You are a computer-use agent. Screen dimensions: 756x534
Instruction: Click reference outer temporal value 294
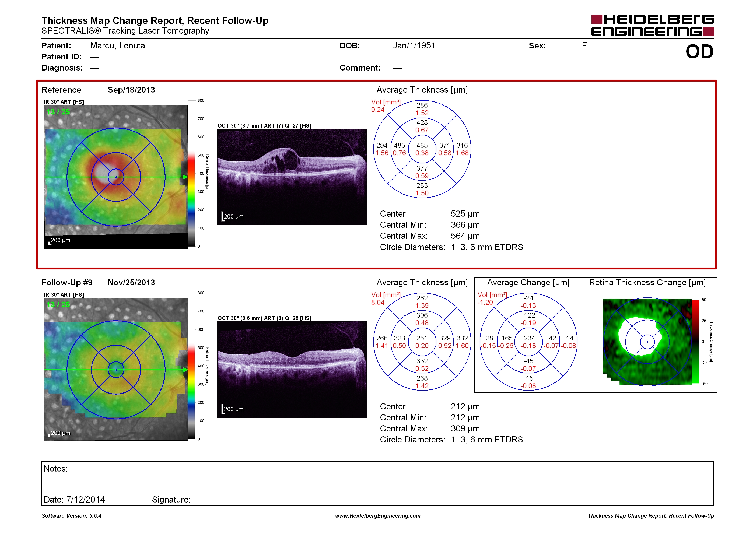pyautogui.click(x=382, y=146)
